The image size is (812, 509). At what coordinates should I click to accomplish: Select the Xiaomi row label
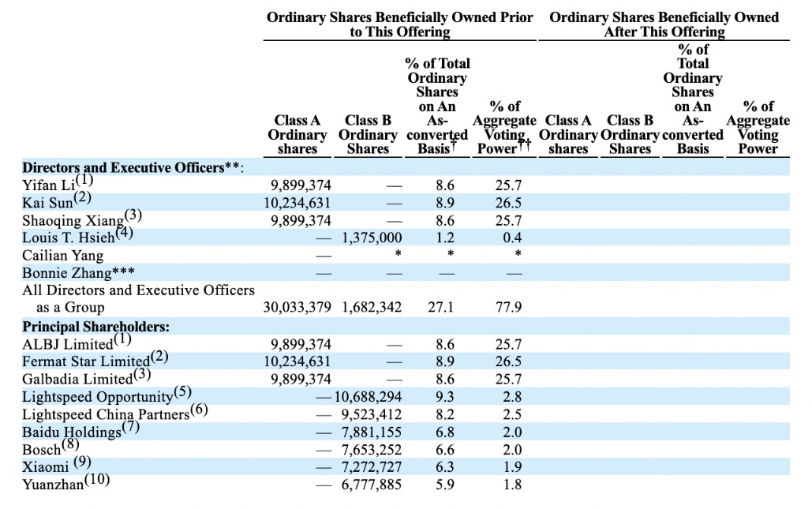[x=47, y=466]
